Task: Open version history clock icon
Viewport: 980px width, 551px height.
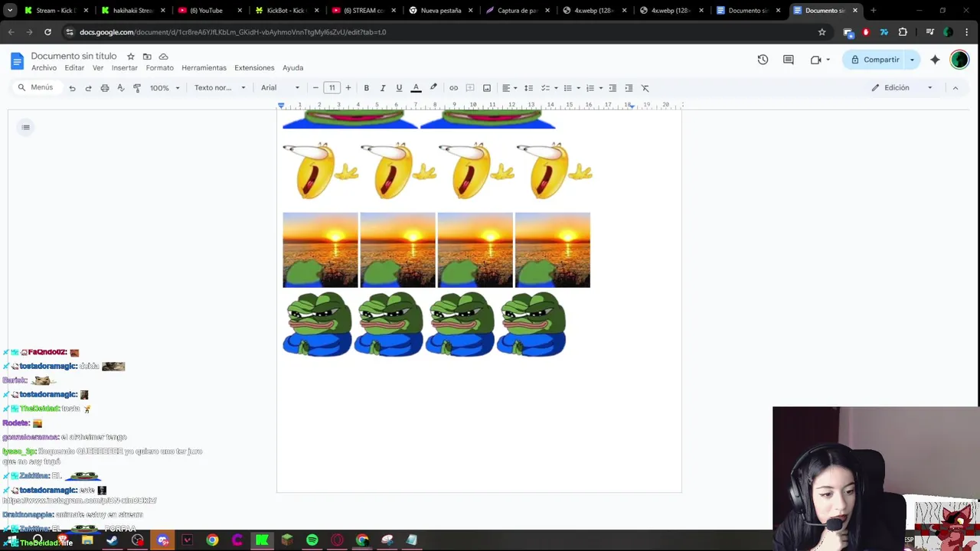Action: click(x=763, y=60)
